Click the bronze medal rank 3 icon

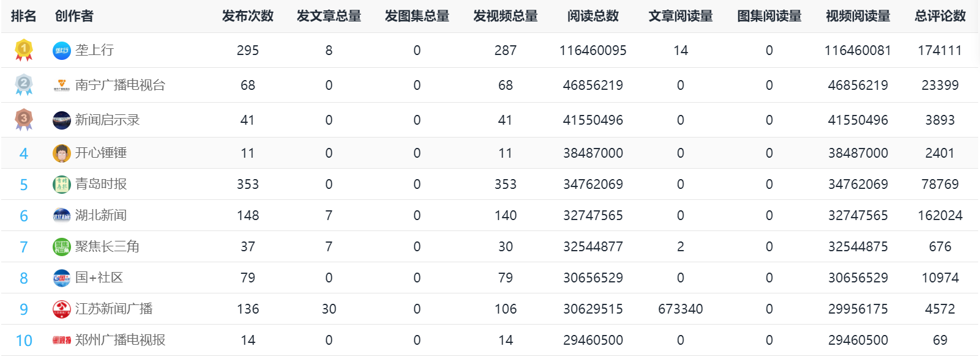(24, 119)
